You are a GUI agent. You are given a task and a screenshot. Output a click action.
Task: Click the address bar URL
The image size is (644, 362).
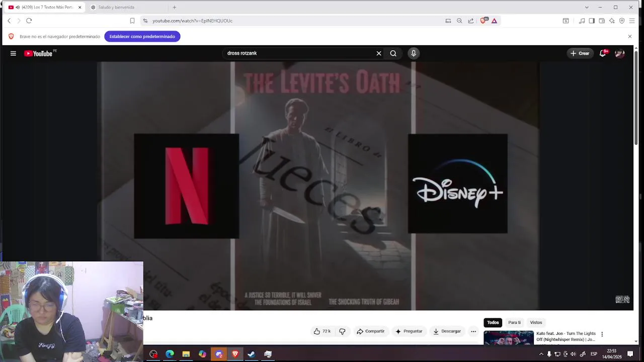click(192, 21)
